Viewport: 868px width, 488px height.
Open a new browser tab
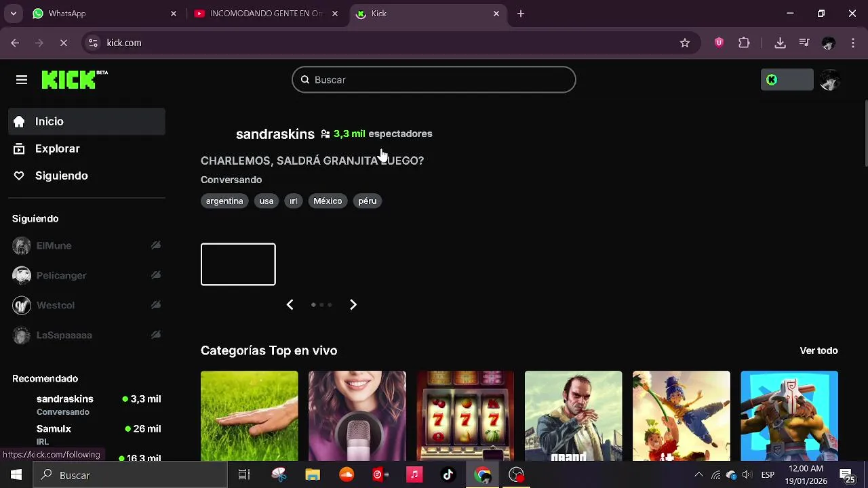coord(521,14)
